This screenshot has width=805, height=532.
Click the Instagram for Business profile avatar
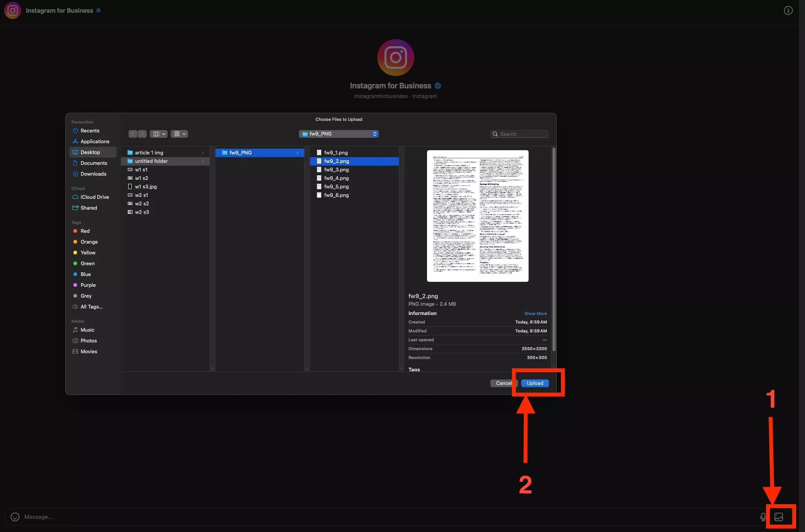point(395,58)
